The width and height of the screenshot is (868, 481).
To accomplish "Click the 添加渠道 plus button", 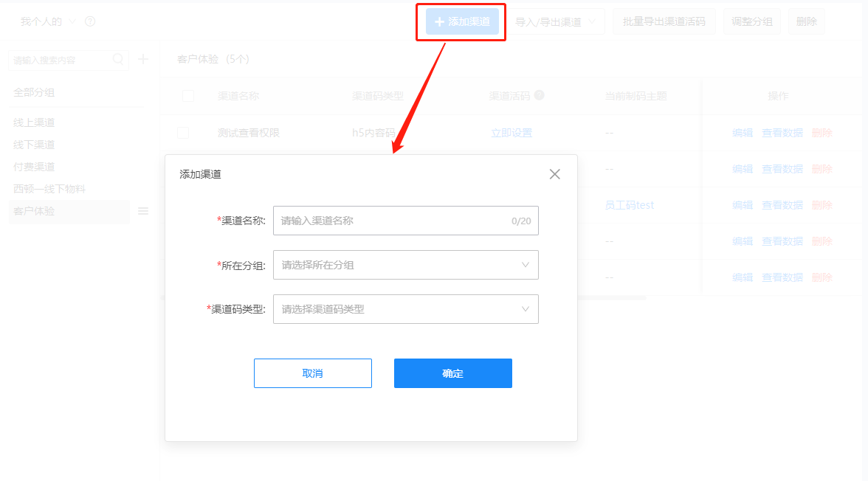I will (x=462, y=21).
